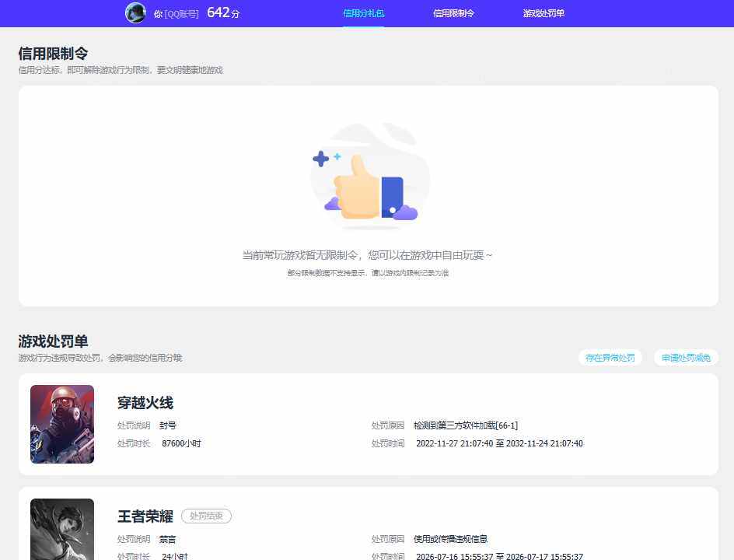The image size is (734, 560).
Task: Click the 信用限制令 section heading
Action: [x=53, y=54]
